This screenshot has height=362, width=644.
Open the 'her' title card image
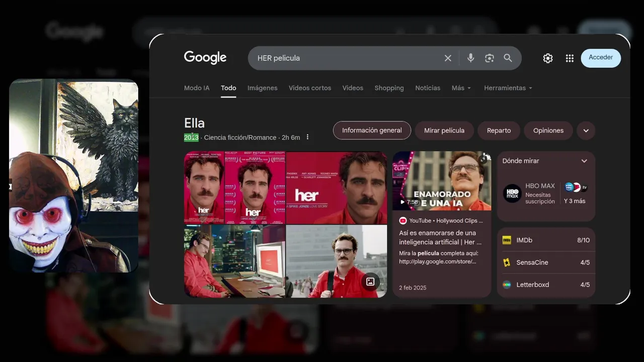pyautogui.click(x=337, y=188)
